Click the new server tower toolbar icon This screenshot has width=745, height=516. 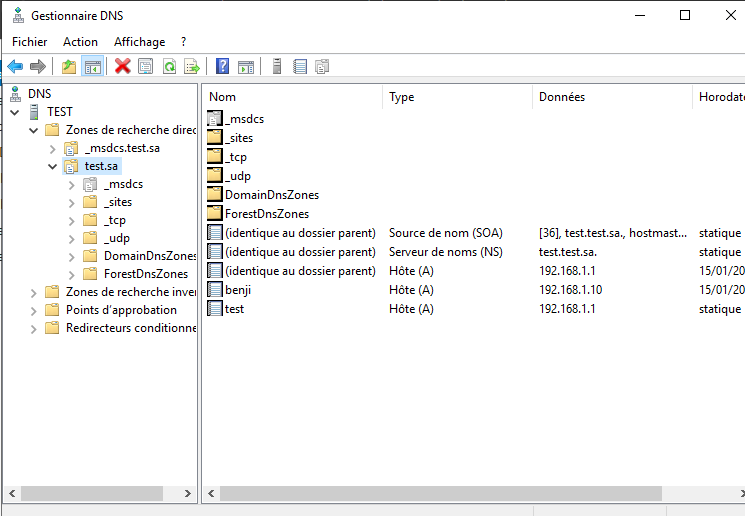tap(276, 67)
